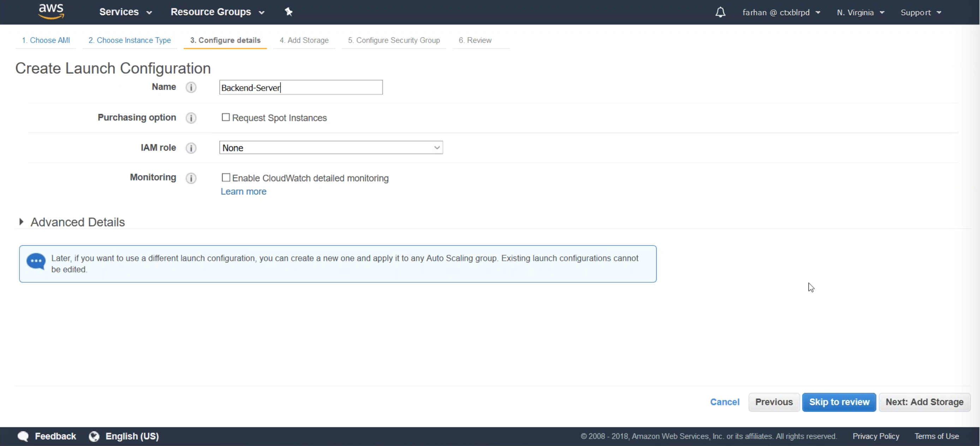Switch to Configure Security Group tab
This screenshot has width=980, height=446.
[x=394, y=40]
